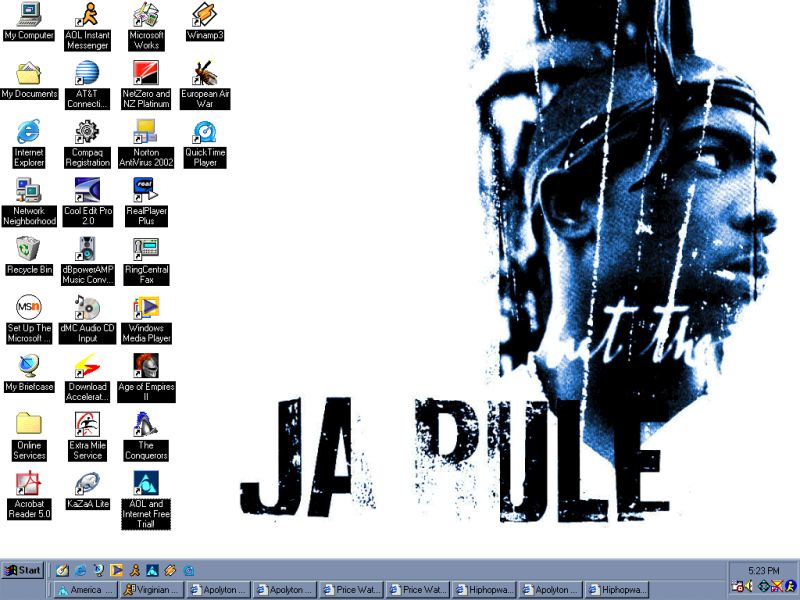Viewport: 800px width, 600px height.
Task: Open the My Computer desktop icon
Action: point(29,15)
